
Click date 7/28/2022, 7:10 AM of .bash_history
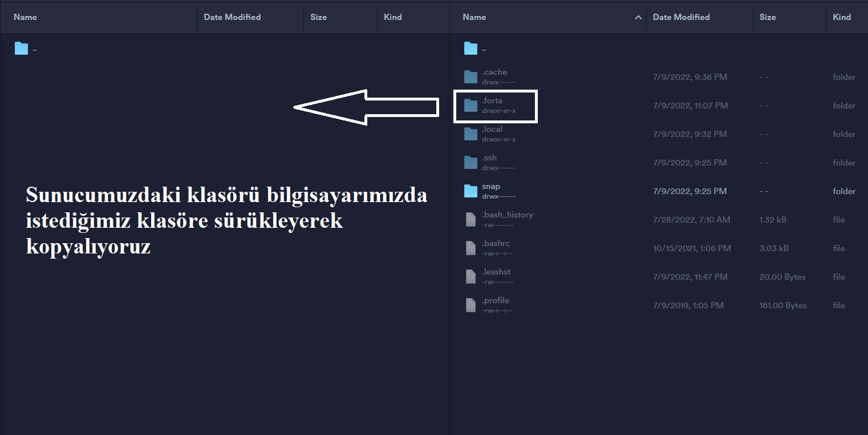[692, 220]
